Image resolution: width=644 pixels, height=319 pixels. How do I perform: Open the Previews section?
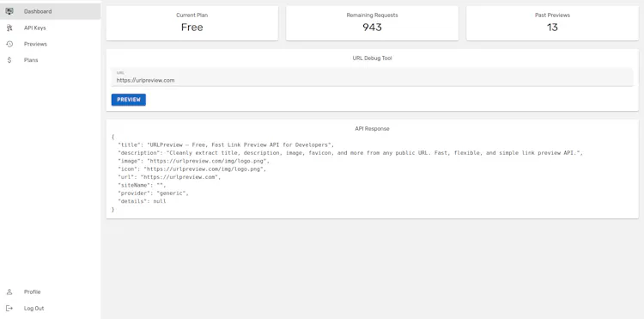(50, 44)
